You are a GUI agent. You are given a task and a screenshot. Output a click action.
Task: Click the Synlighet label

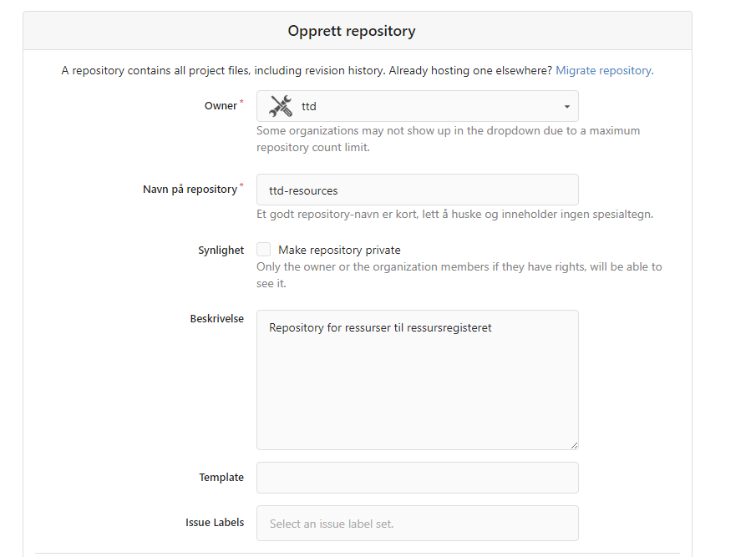221,251
